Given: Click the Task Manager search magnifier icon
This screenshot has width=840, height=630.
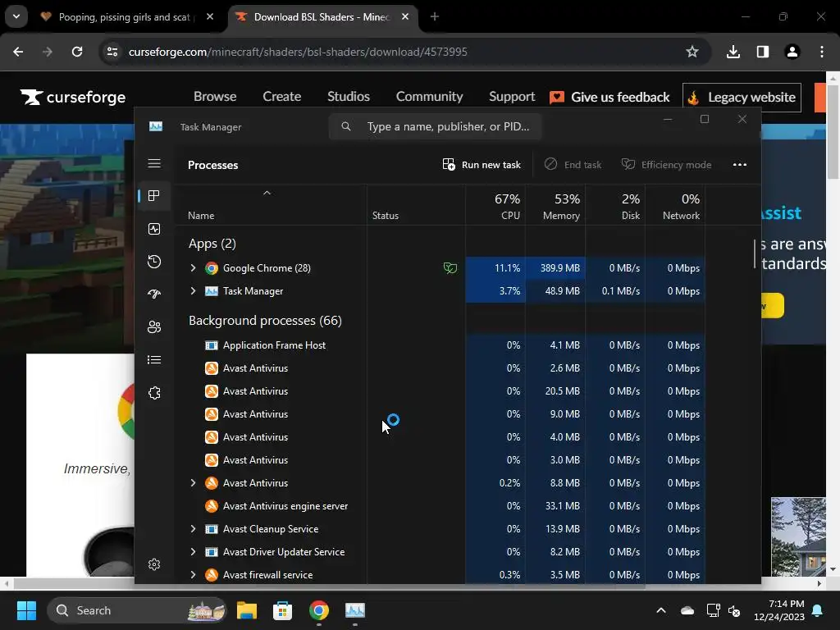Looking at the screenshot, I should (346, 126).
